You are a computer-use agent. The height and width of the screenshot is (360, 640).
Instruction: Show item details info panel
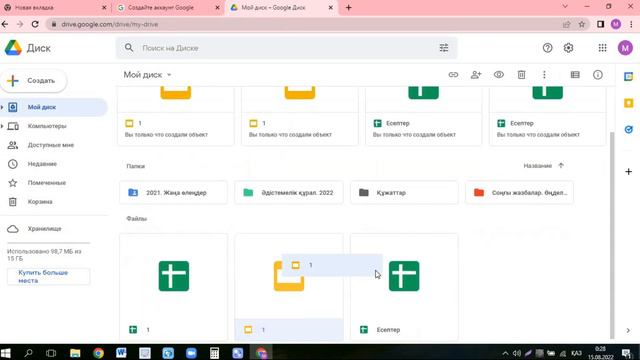(598, 75)
